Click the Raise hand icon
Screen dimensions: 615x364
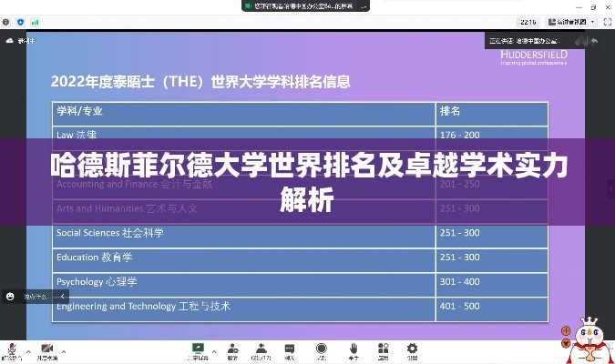click(x=352, y=349)
